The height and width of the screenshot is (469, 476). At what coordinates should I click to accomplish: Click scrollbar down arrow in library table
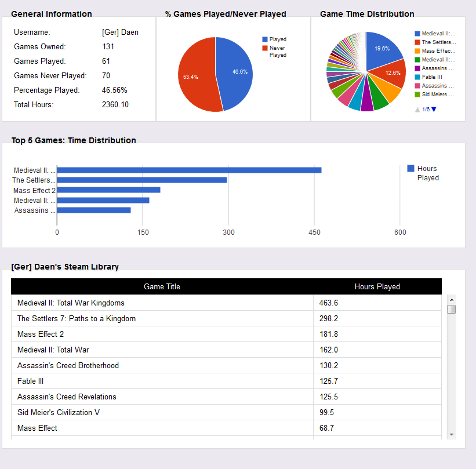coord(452,435)
